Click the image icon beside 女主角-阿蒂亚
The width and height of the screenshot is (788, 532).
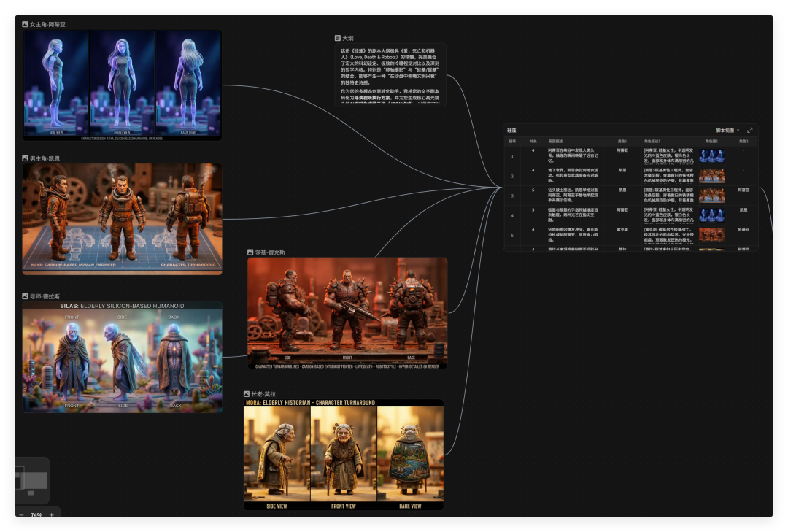click(x=26, y=25)
